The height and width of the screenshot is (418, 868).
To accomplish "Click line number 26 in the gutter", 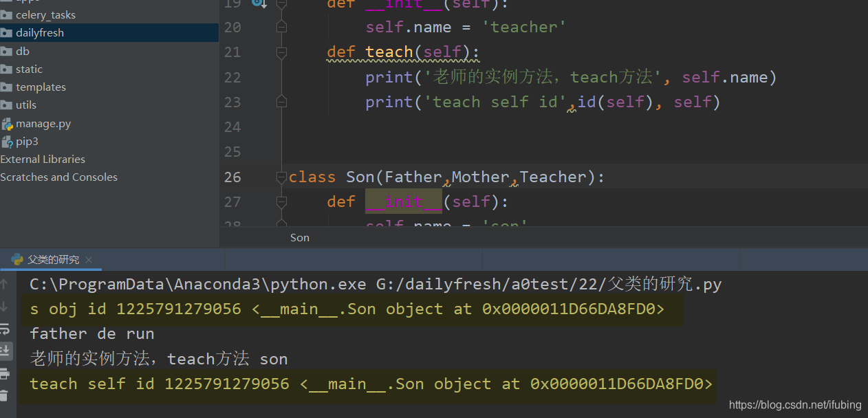I will click(x=232, y=177).
